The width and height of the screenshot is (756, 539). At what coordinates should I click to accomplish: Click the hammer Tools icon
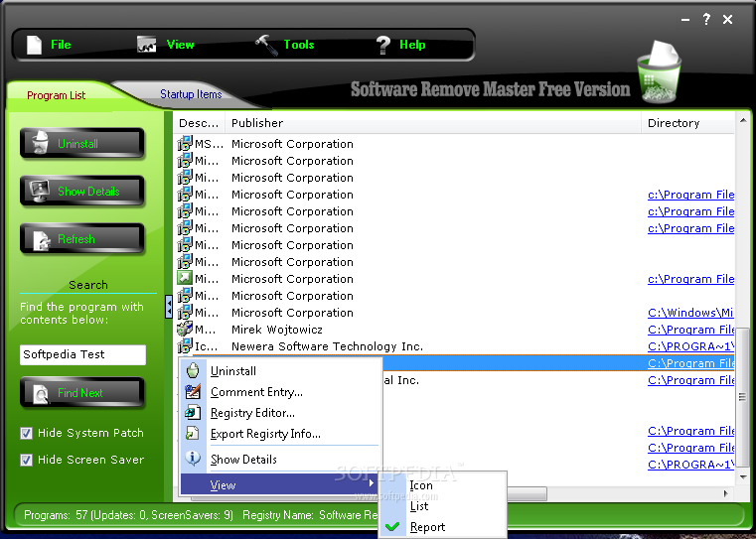point(266,45)
